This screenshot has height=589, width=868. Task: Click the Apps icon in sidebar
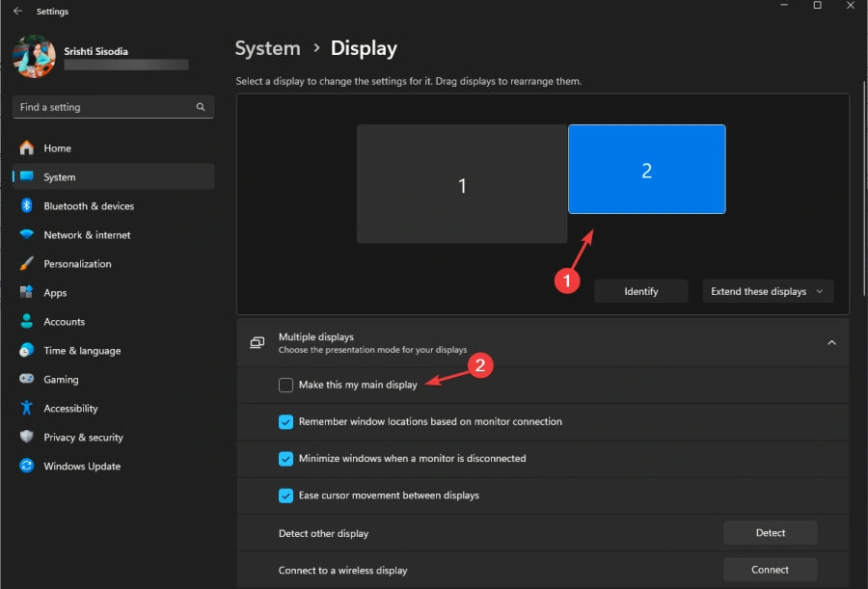(26, 293)
